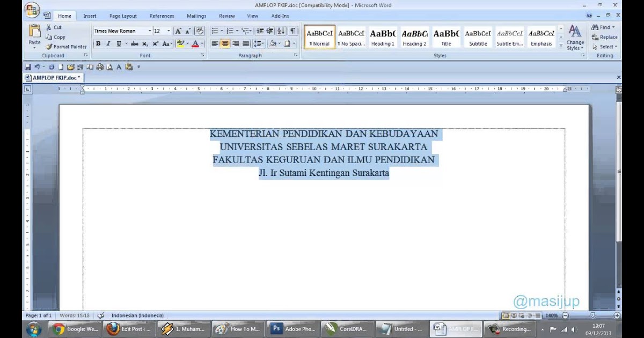Copy the selected text
This screenshot has width=644, height=338.
click(x=55, y=37)
